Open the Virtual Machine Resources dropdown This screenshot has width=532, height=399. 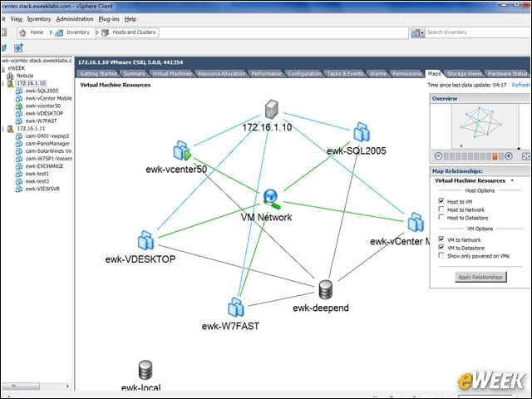pos(512,180)
